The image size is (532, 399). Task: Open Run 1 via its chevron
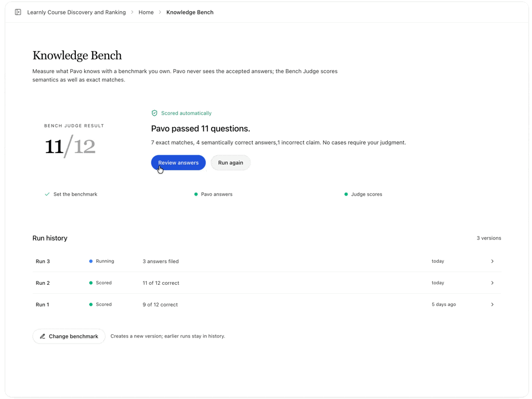pos(492,304)
